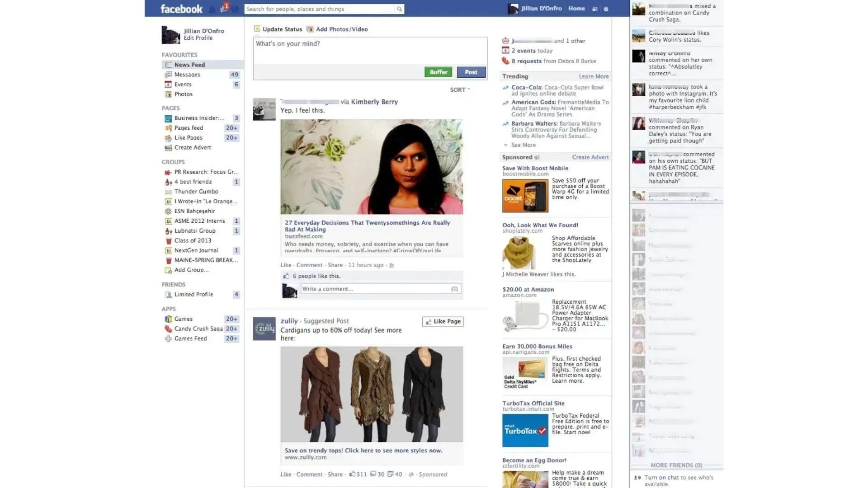Image resolution: width=868 pixels, height=488 pixels.
Task: Open Create Advert next to Sponsored
Action: click(590, 157)
